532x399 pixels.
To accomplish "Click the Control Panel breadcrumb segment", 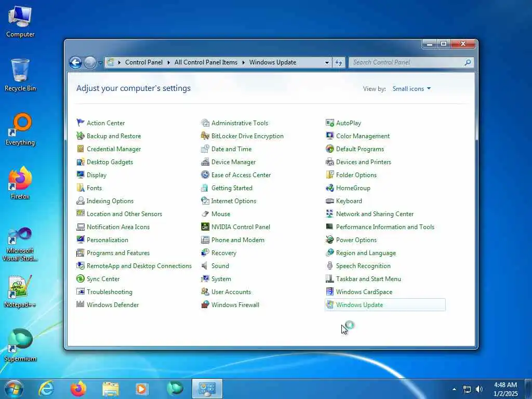I will 144,62.
